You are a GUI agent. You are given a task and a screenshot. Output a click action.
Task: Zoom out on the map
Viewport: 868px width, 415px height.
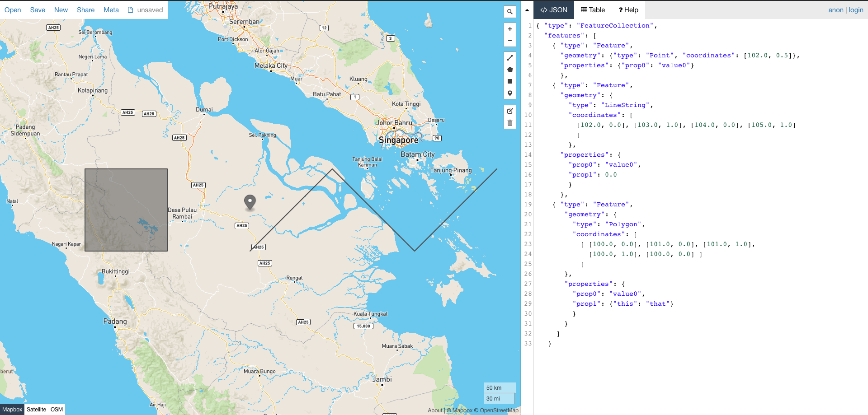[509, 40]
